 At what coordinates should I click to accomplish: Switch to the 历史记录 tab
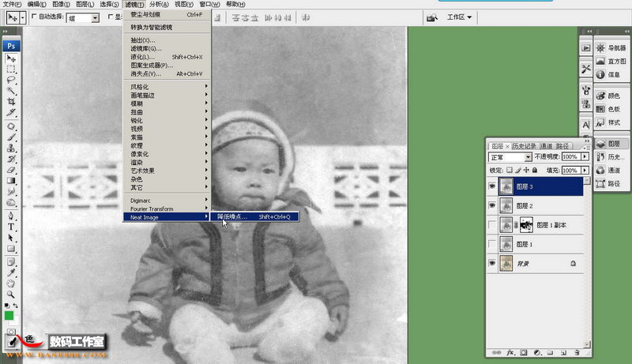(x=525, y=146)
